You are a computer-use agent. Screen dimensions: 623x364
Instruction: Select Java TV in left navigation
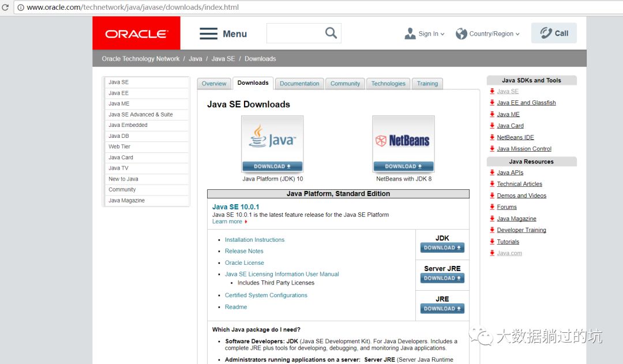[x=146, y=168]
